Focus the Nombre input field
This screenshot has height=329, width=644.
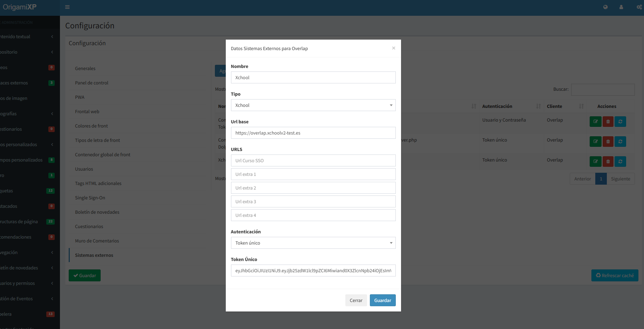(x=313, y=77)
